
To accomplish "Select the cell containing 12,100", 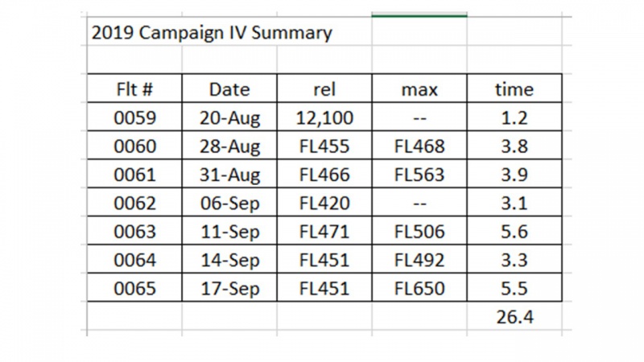I will pyautogui.click(x=326, y=118).
